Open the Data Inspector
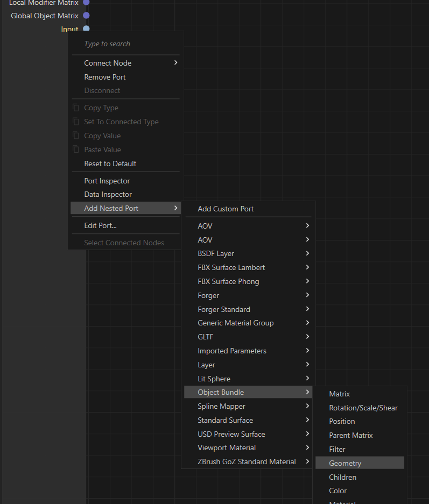This screenshot has width=429, height=504. click(x=126, y=195)
